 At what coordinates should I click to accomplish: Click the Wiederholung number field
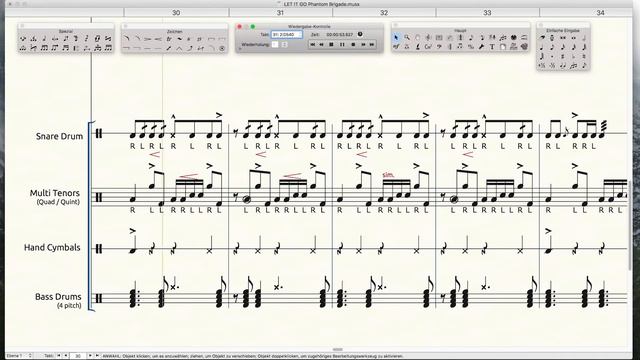point(275,44)
